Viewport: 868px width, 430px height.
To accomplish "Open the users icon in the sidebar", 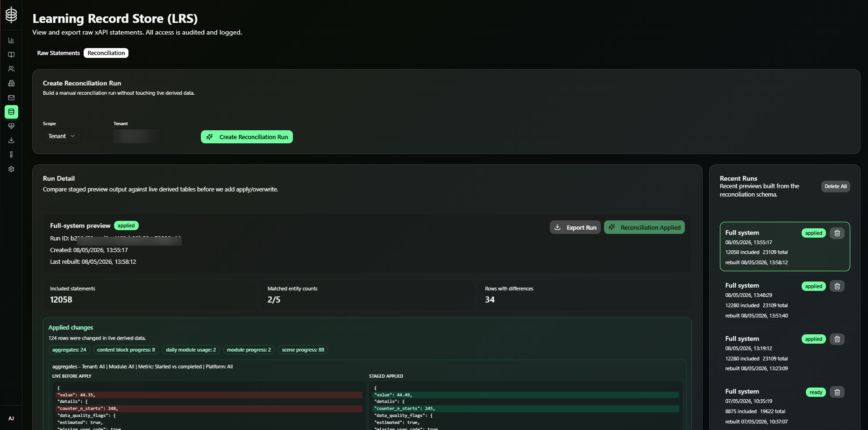I will click(11, 69).
